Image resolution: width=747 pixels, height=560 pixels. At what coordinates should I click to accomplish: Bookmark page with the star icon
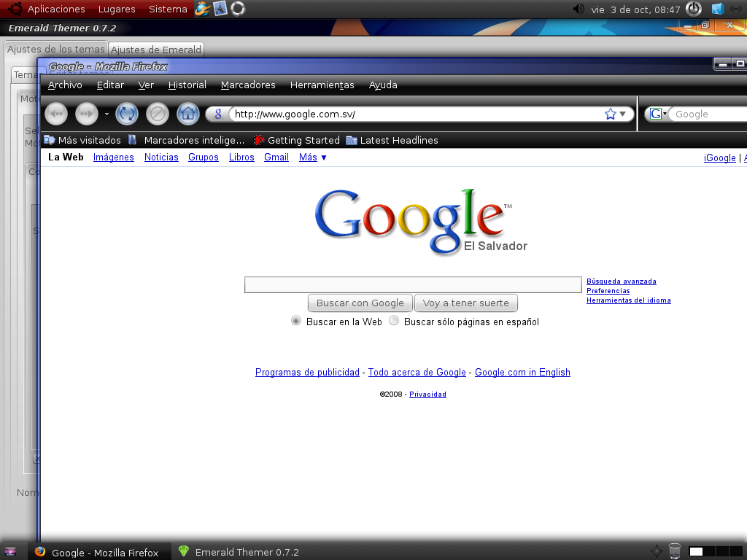click(x=610, y=114)
